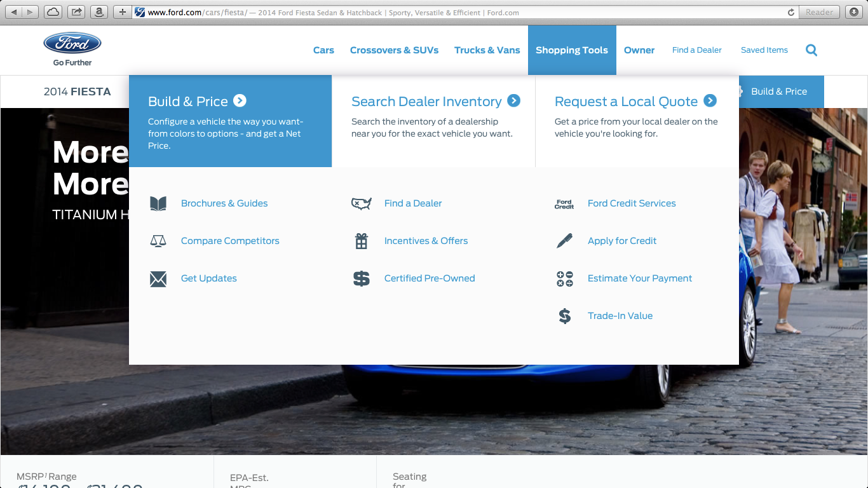Open the browser downloads button
Viewport: 868px width, 488px height.
click(853, 12)
